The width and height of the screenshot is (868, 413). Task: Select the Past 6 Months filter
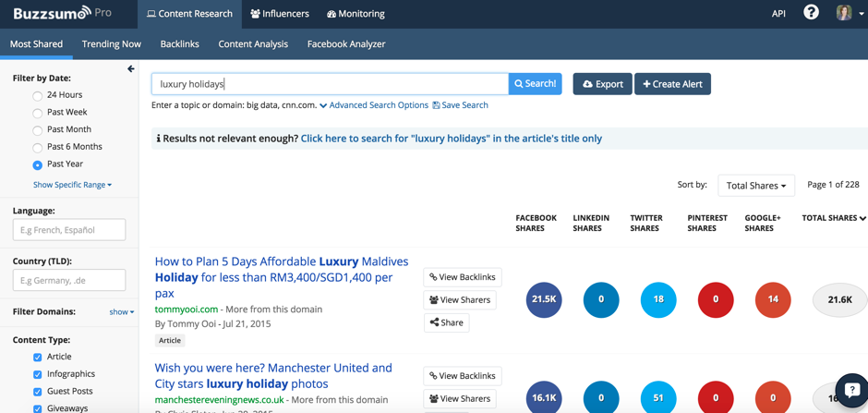(x=38, y=148)
